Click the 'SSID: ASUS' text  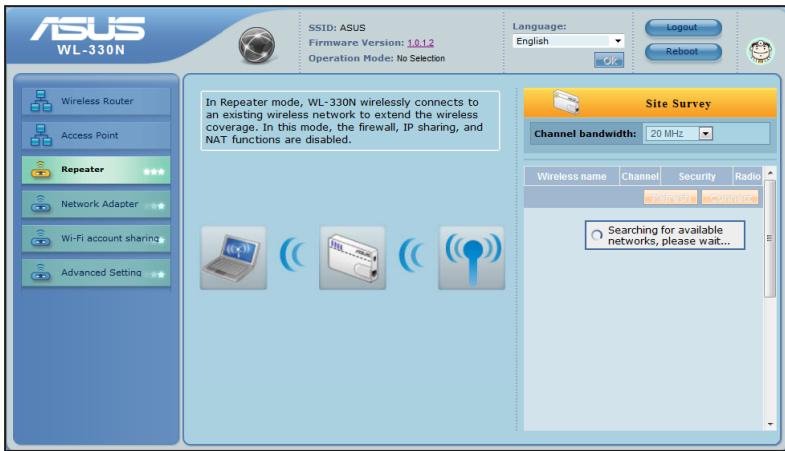pyautogui.click(x=337, y=28)
